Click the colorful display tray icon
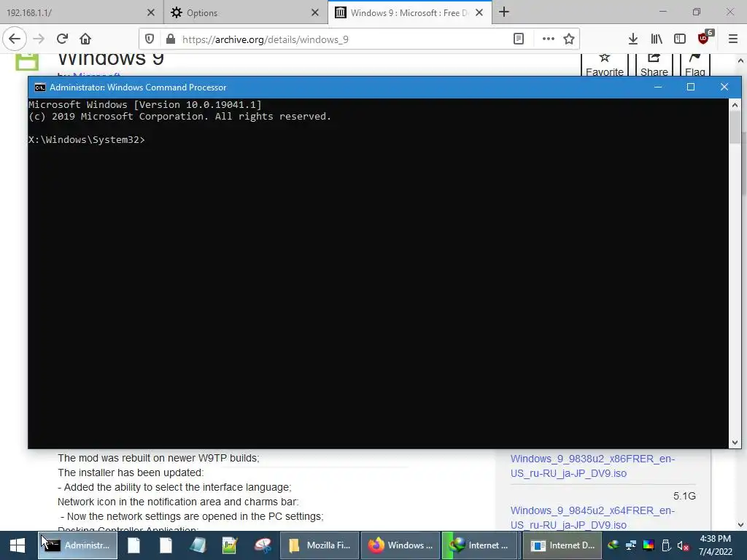The width and height of the screenshot is (747, 560). tap(649, 545)
